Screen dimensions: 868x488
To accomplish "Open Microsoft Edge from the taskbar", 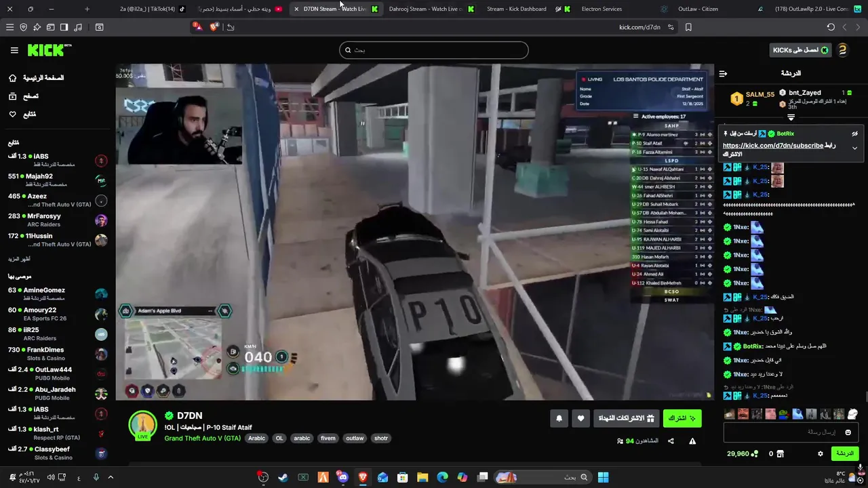I will point(443,477).
